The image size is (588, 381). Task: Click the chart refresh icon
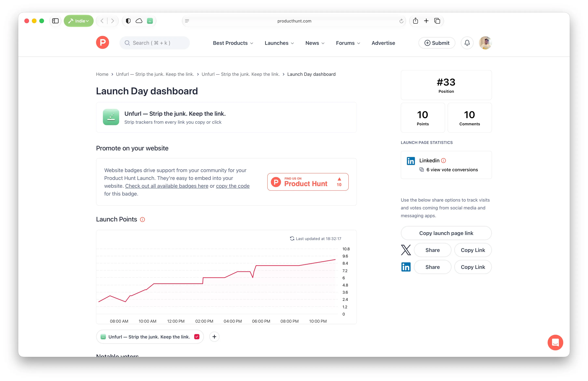[292, 238]
